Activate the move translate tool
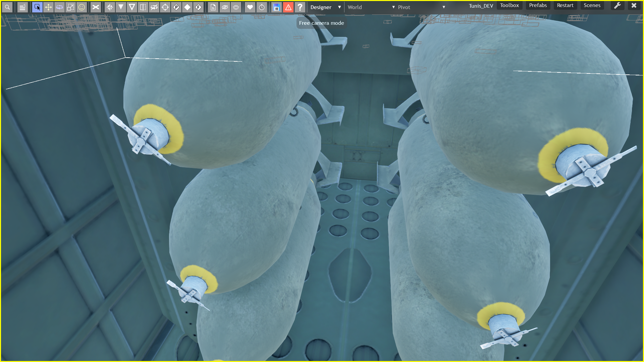Screen dimensions: 644x362 [48, 7]
